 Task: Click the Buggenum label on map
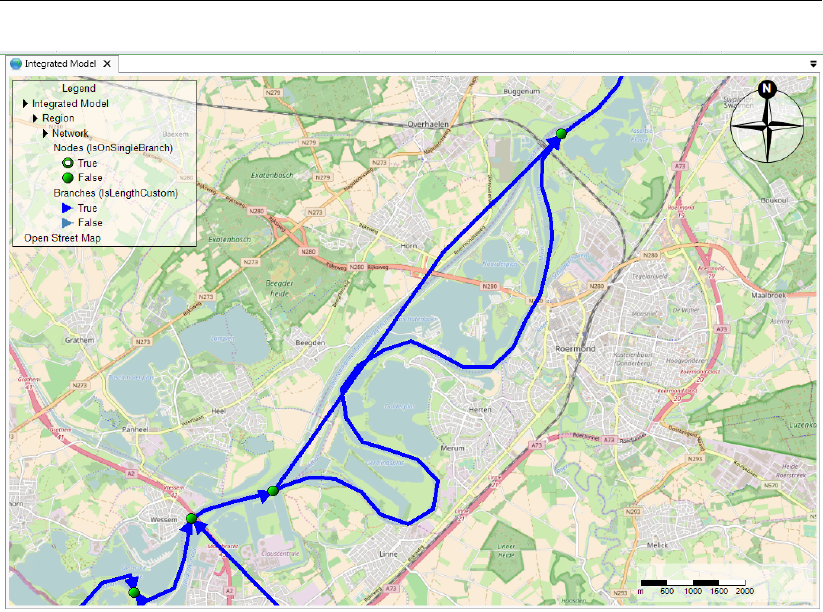521,91
